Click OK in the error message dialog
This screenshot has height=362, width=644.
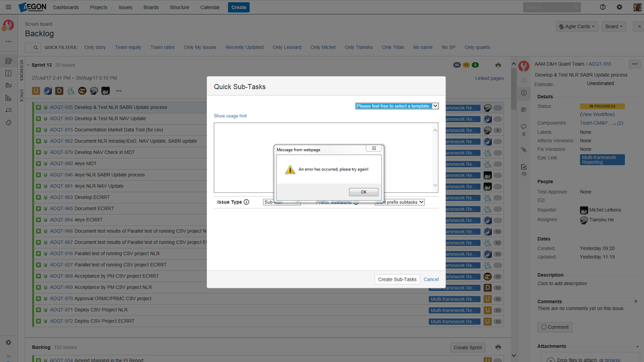[x=364, y=192]
